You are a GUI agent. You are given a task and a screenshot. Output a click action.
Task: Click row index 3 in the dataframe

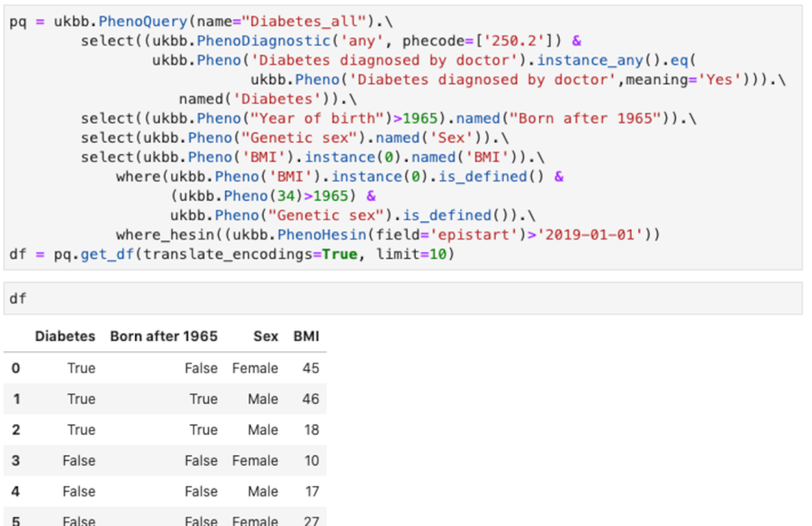tap(16, 460)
